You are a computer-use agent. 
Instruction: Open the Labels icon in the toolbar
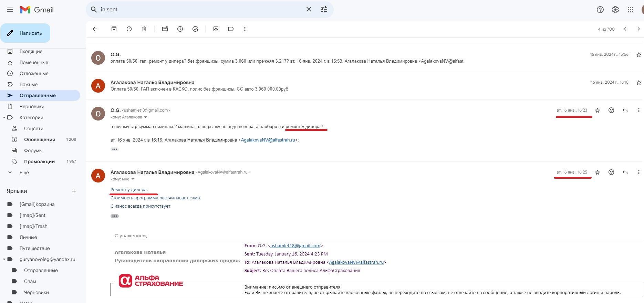pyautogui.click(x=231, y=29)
